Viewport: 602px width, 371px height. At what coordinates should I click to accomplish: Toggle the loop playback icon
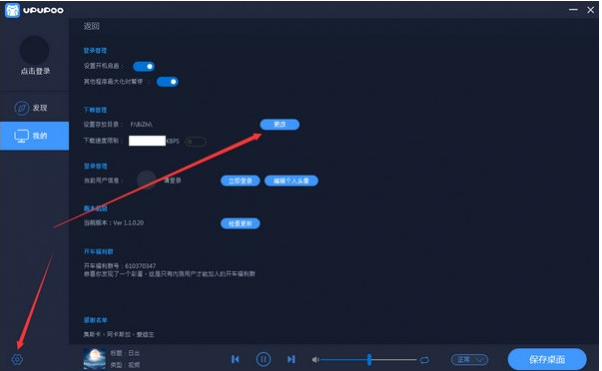pyautogui.click(x=424, y=360)
